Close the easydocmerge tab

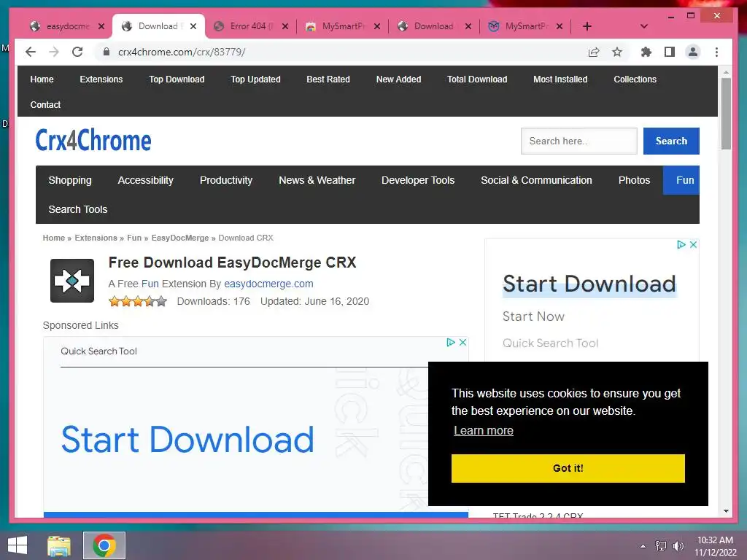tap(101, 26)
